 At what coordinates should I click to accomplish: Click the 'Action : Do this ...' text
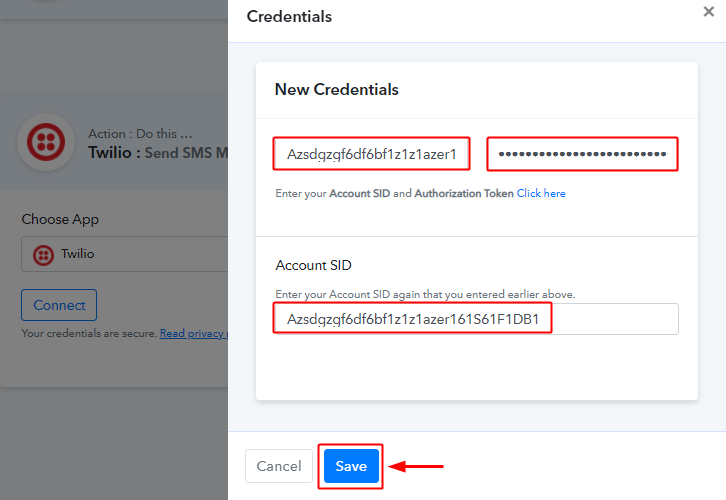tap(140, 134)
